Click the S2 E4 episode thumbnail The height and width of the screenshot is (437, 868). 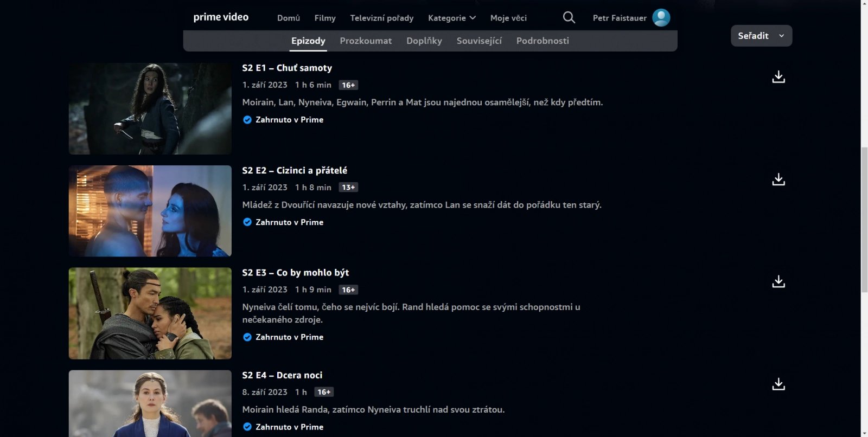coord(150,403)
